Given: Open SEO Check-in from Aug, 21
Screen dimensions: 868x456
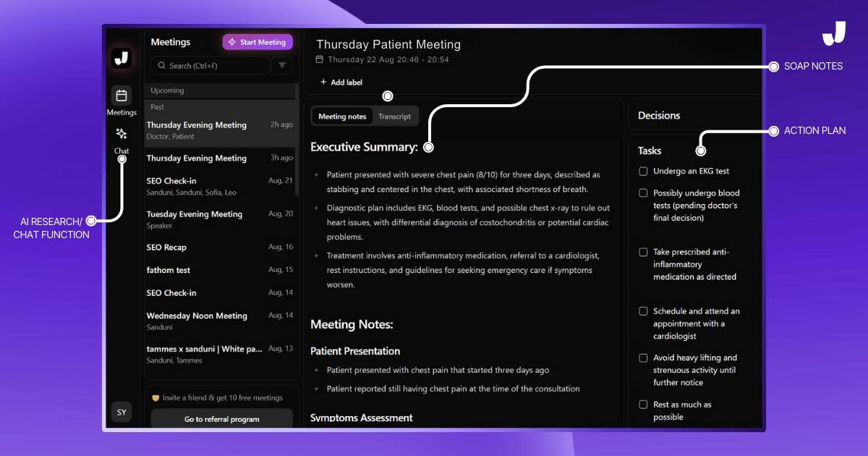Looking at the screenshot, I should (220, 186).
